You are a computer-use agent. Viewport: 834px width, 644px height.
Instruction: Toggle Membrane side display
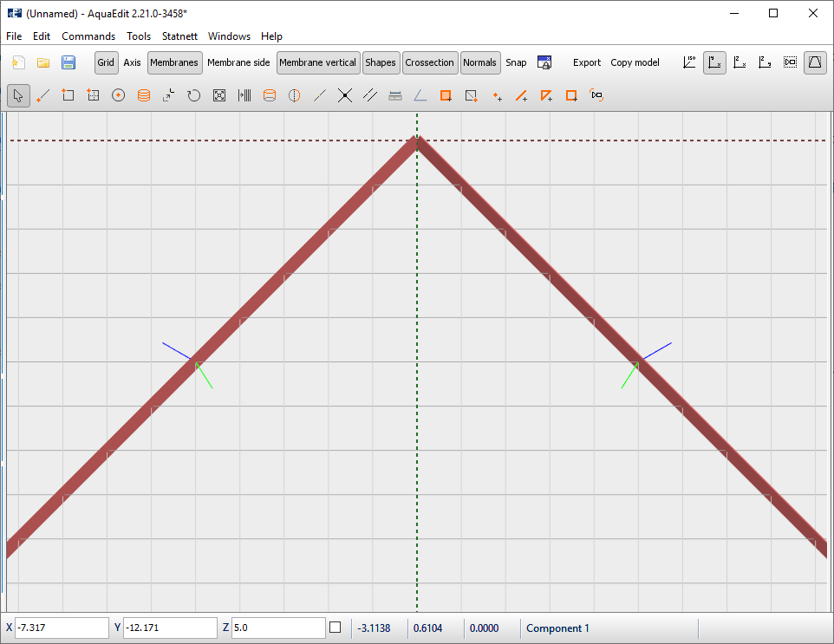238,62
